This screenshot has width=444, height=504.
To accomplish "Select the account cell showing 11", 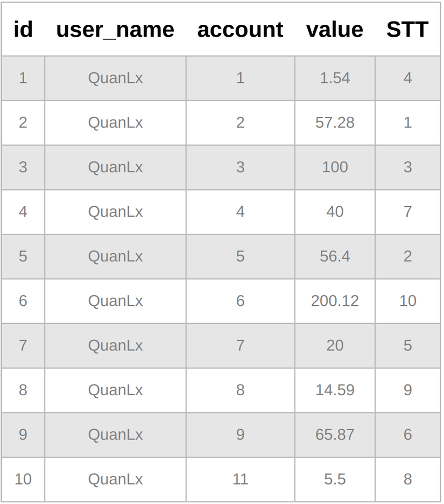I will point(240,479).
